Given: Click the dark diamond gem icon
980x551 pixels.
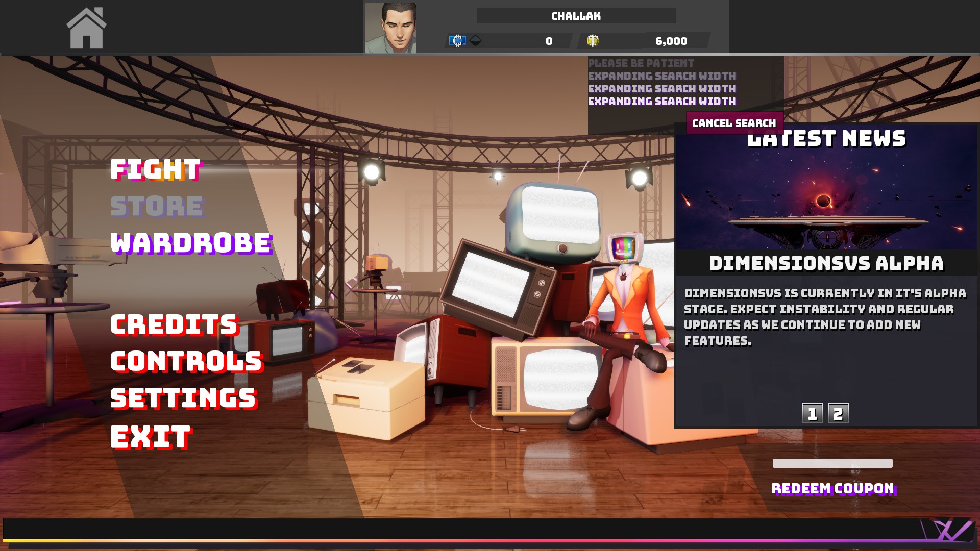Looking at the screenshot, I should 476,40.
